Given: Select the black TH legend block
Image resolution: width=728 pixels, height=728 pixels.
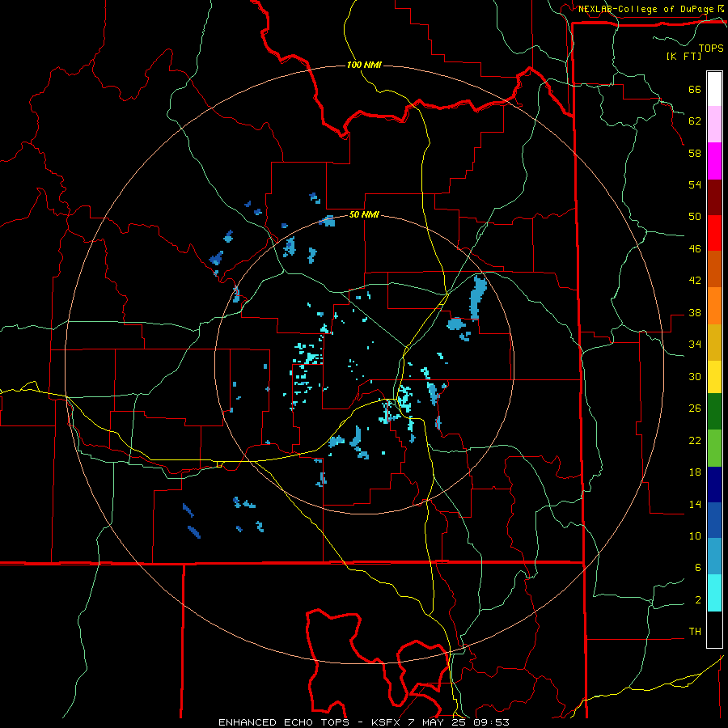Looking at the screenshot, I should [x=714, y=629].
